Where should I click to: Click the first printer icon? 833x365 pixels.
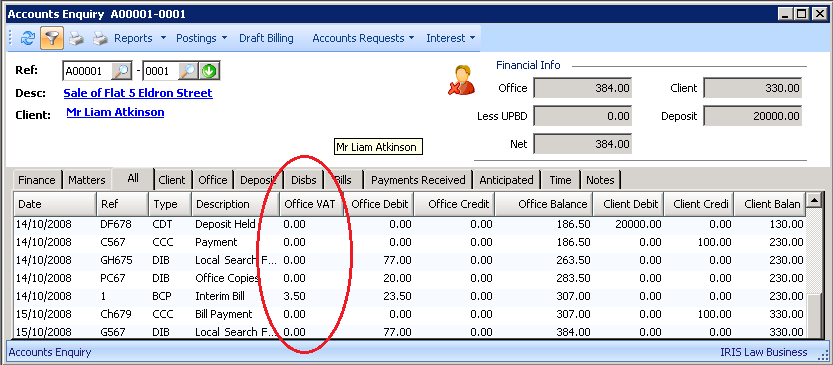[76, 38]
